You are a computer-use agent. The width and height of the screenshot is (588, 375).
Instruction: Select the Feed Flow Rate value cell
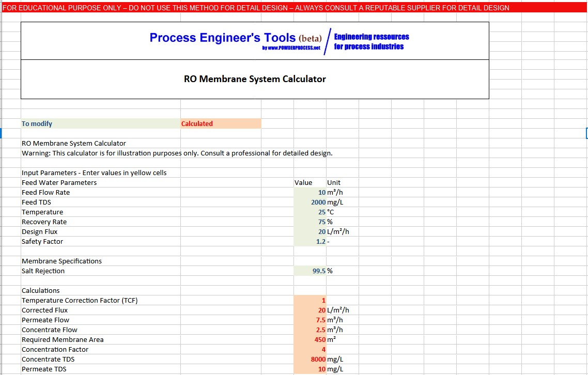pos(310,192)
